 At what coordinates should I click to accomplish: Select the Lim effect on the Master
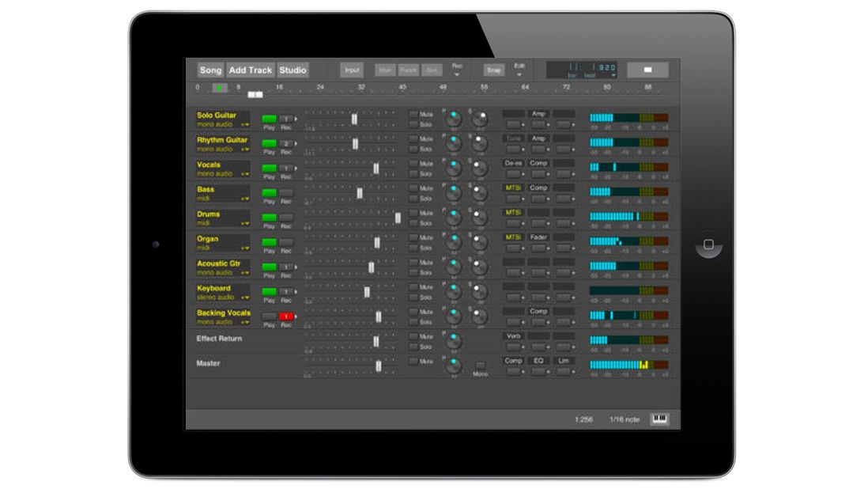[x=562, y=362]
